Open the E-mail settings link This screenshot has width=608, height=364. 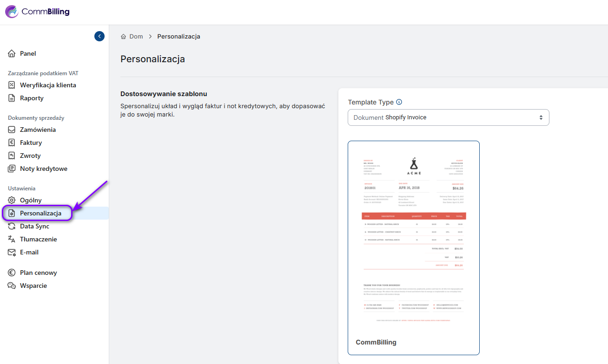click(x=29, y=252)
